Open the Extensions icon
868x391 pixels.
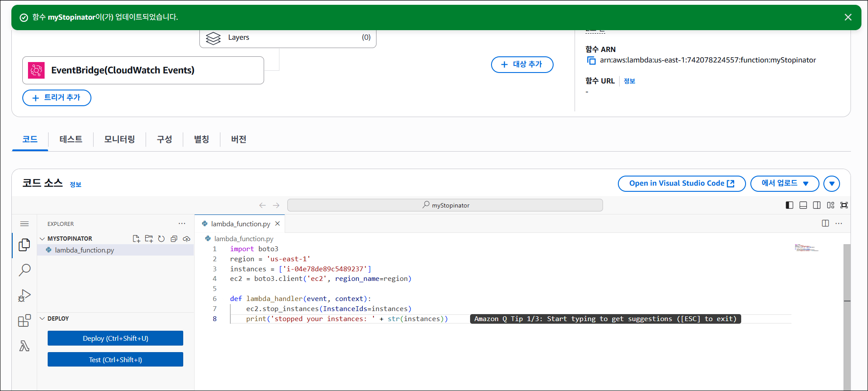(x=24, y=321)
